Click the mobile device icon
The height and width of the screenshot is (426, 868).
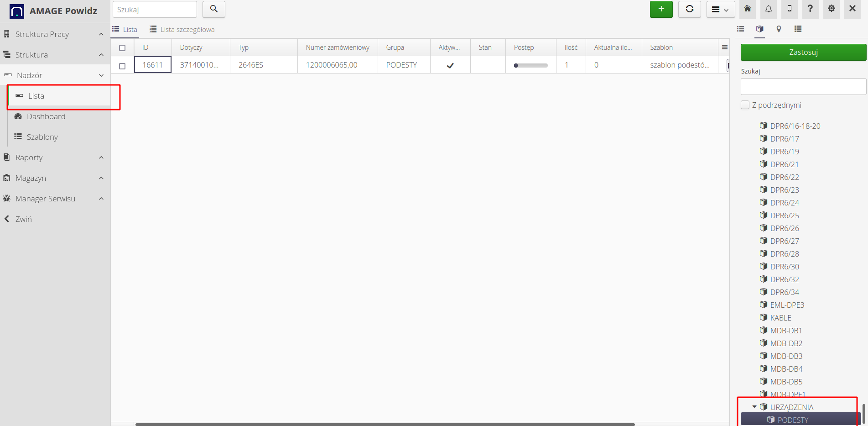point(790,9)
